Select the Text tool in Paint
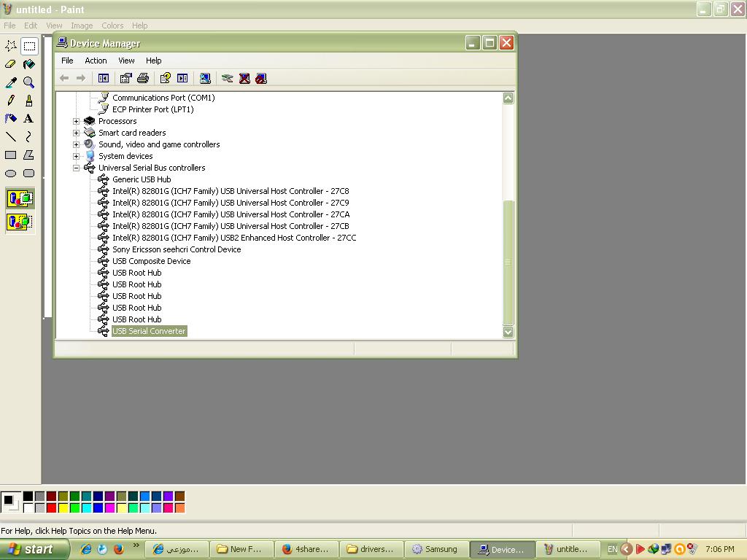 pos(29,119)
